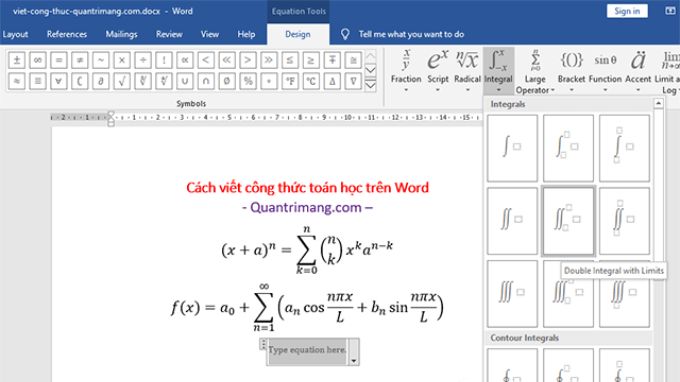Insert the percent symbol
This screenshot has width=680, height=382.
click(248, 81)
